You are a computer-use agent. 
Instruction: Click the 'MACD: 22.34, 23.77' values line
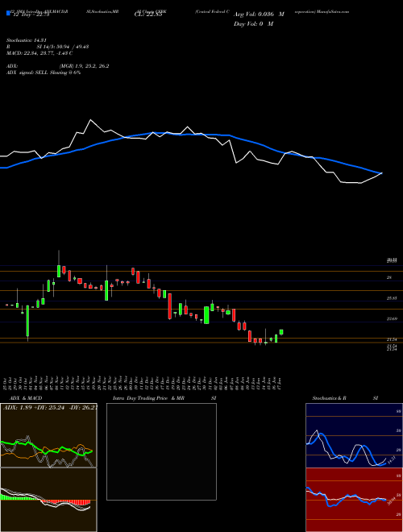pos(39,53)
